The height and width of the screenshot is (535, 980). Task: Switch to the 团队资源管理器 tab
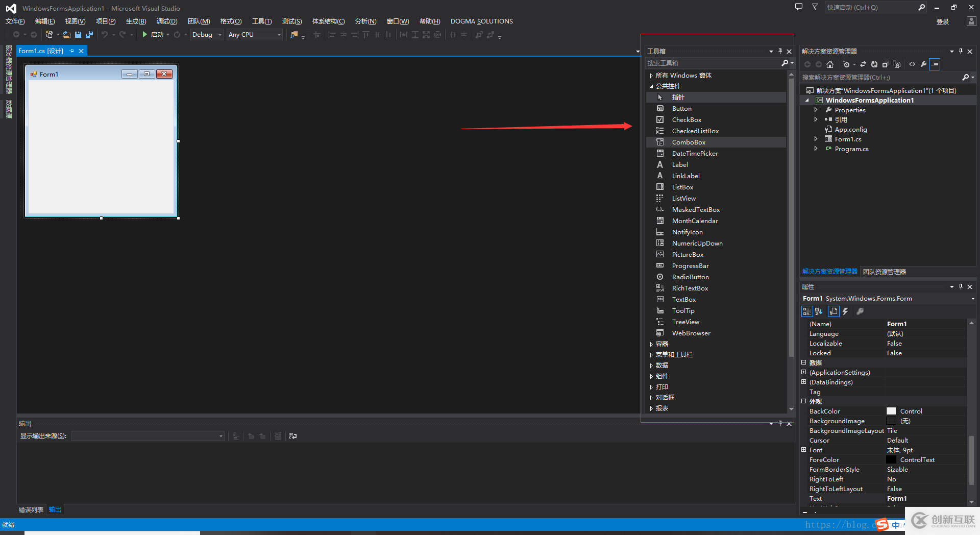(885, 272)
